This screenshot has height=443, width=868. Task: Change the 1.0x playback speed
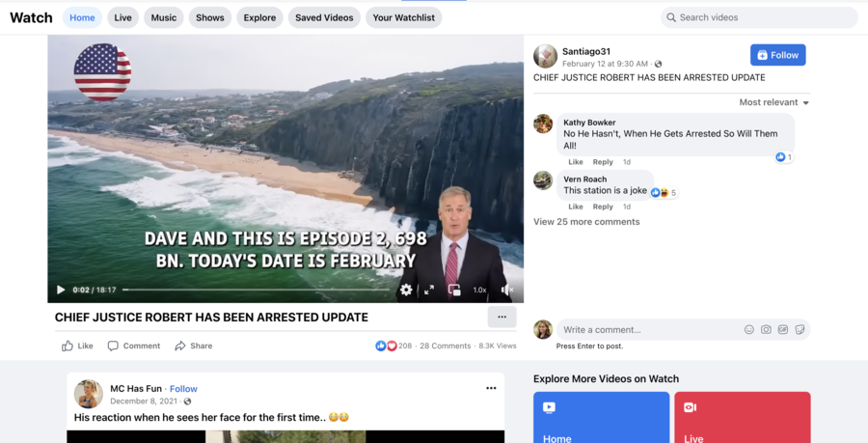pos(479,290)
